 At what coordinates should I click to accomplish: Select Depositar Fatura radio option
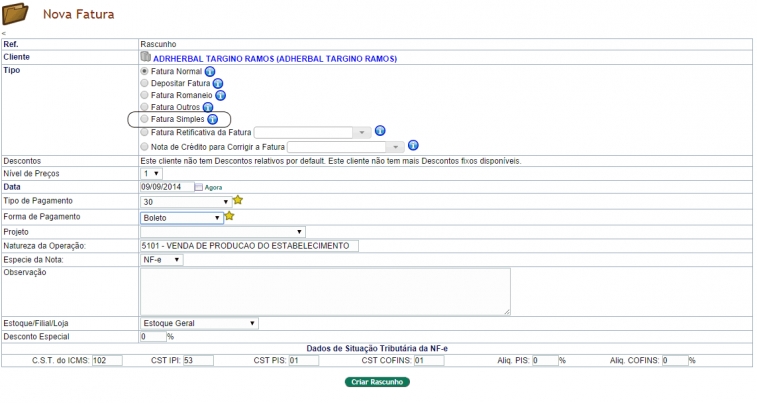145,84
